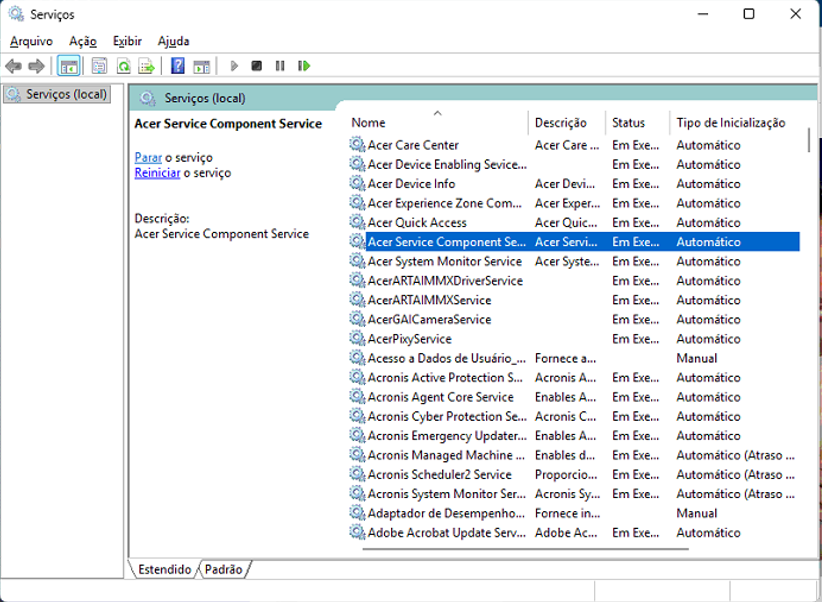Click the gear icon beside AcerGAICameraService

[x=358, y=319]
